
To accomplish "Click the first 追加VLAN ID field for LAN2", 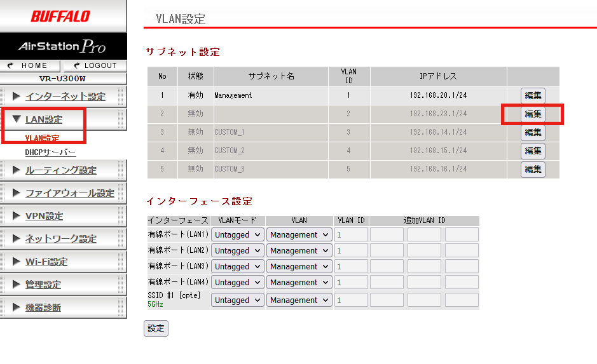I will (387, 251).
